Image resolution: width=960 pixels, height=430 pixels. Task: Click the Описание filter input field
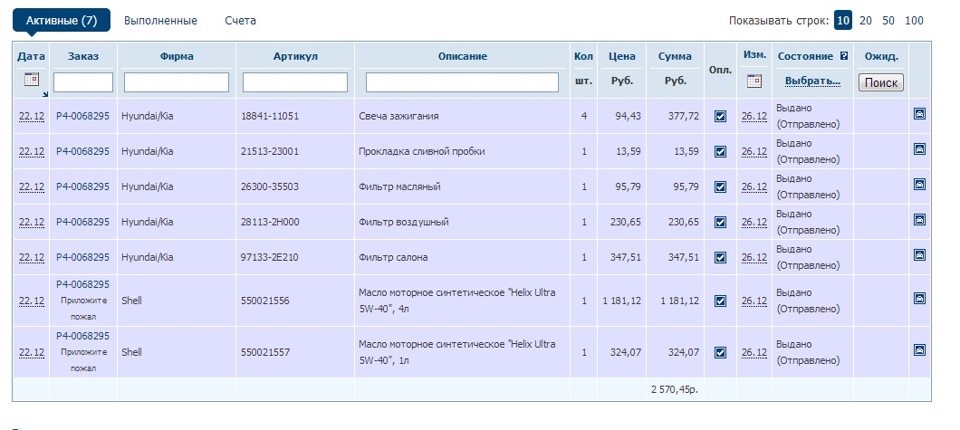(x=462, y=82)
